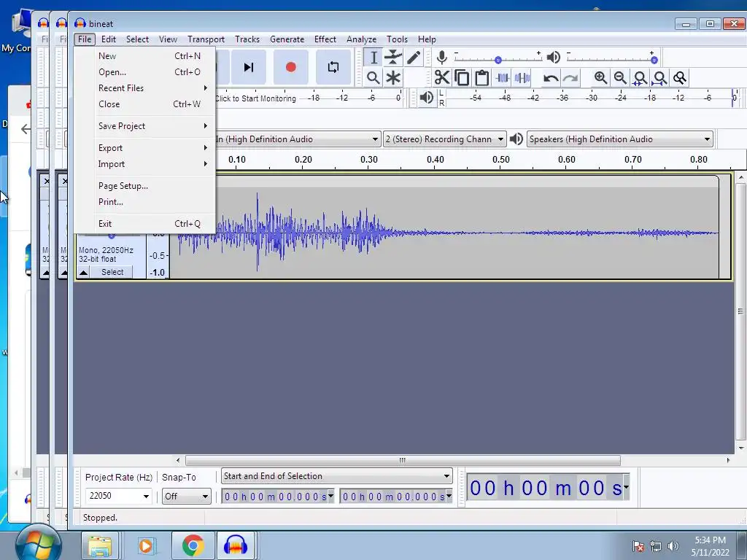The image size is (747, 560).
Task: Open the Snap-To Off dropdown
Action: tap(186, 496)
